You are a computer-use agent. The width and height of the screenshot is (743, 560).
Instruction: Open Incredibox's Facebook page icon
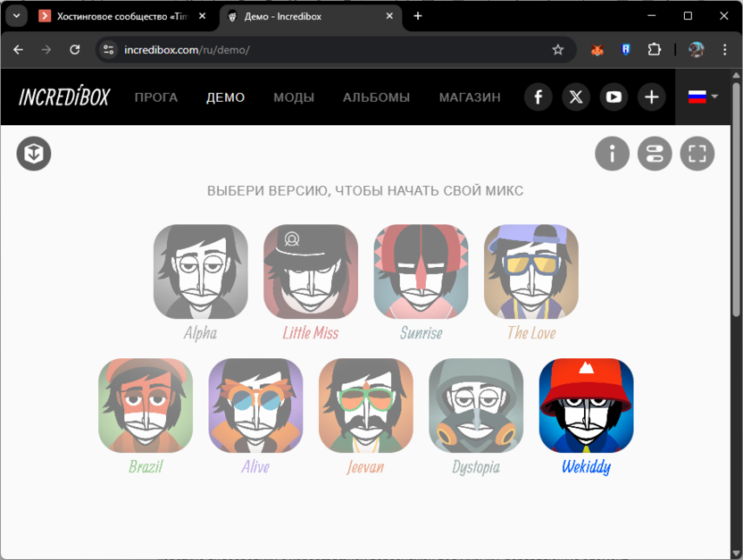point(538,96)
